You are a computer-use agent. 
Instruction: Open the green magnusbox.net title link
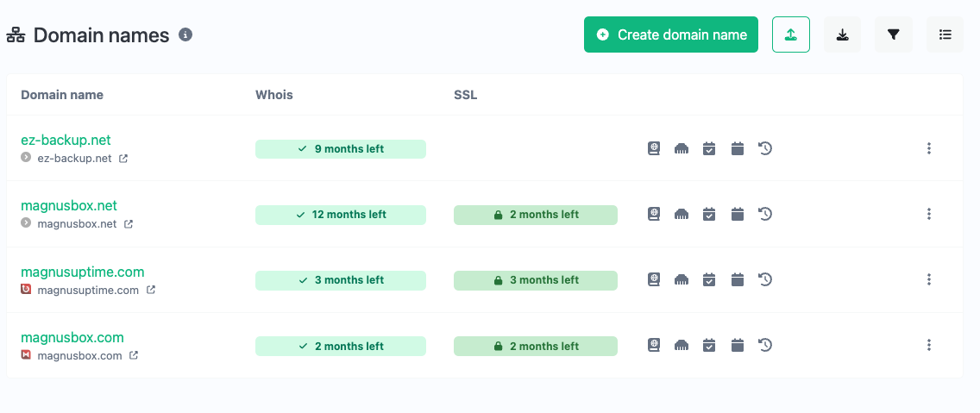point(69,205)
